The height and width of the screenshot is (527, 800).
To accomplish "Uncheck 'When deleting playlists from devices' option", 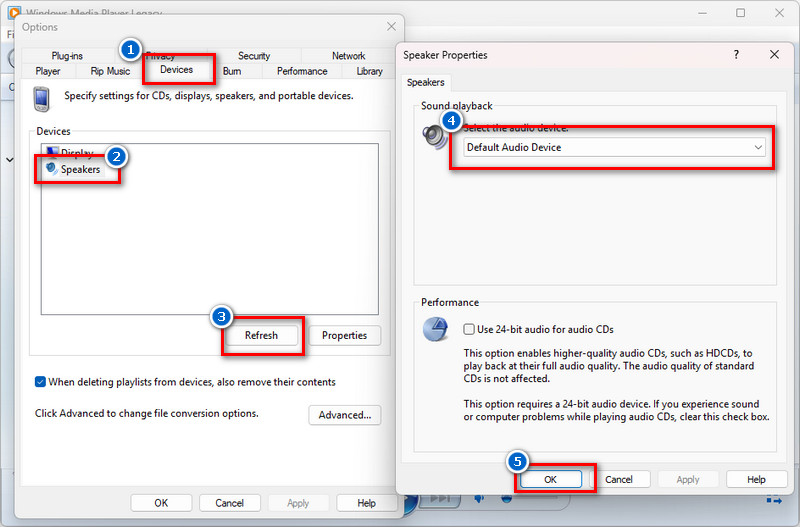I will click(x=40, y=382).
